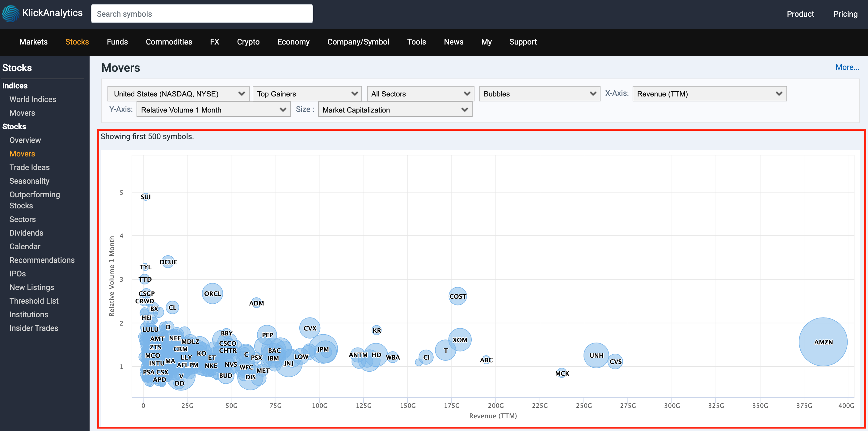Click the XOM bubble in chart
The width and height of the screenshot is (868, 431).
(x=460, y=339)
